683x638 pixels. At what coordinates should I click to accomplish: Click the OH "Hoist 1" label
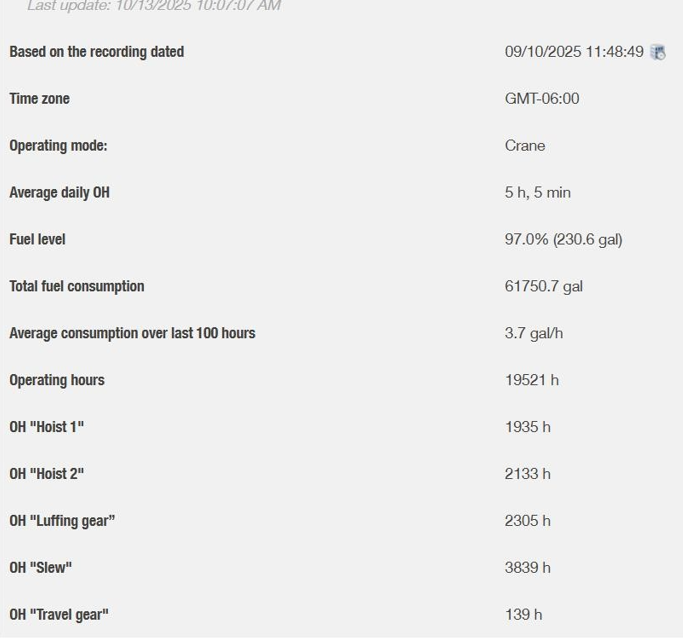tap(46, 428)
